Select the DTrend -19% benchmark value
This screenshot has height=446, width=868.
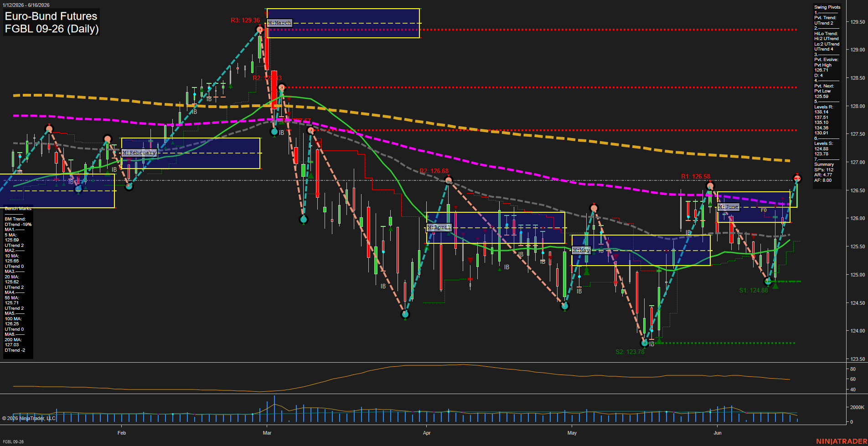click(x=18, y=225)
